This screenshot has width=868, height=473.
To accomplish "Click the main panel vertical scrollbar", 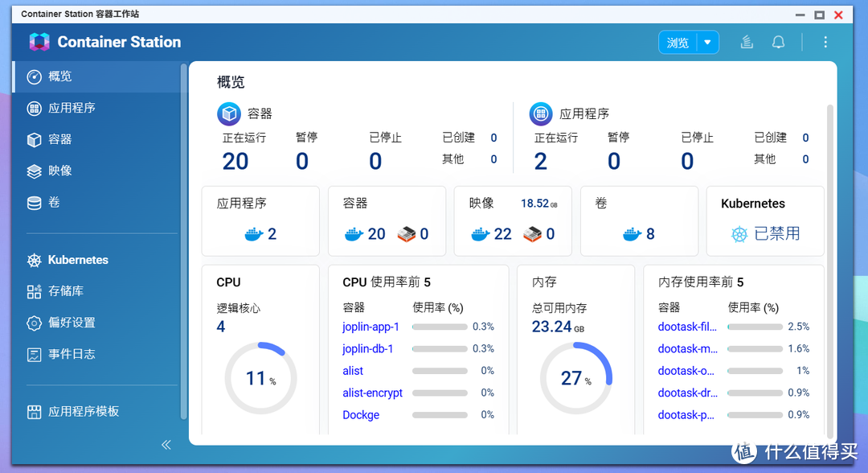I will pos(829,241).
